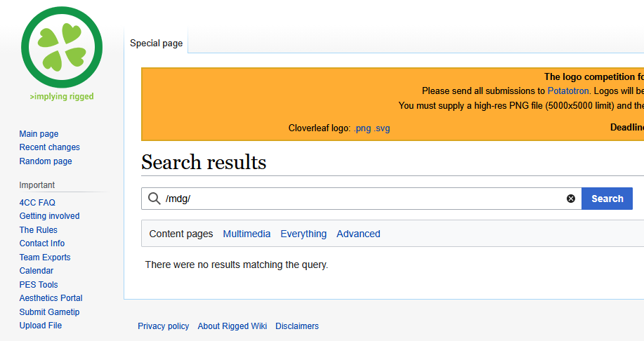
Task: Select the Content pages search profile
Action: (180, 234)
